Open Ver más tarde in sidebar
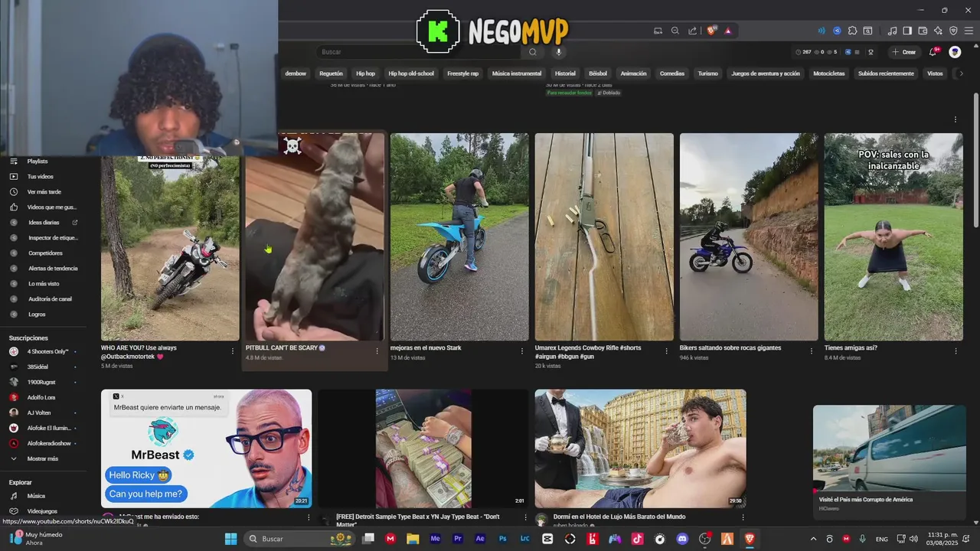980x551 pixels. [x=43, y=192]
